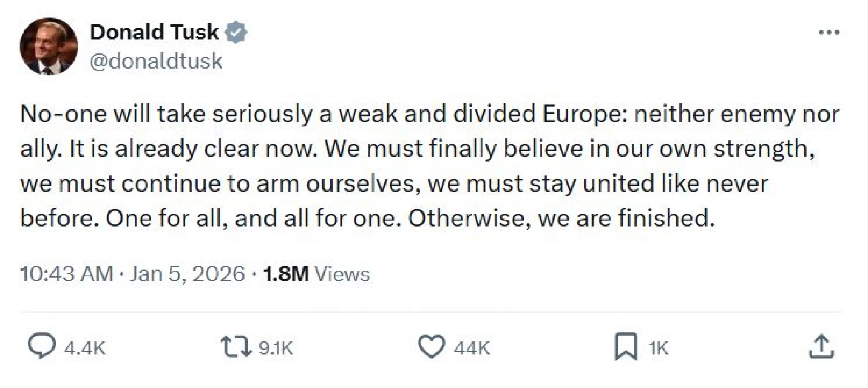Click the blue verified badge
The width and height of the screenshot is (868, 388).
236,33
